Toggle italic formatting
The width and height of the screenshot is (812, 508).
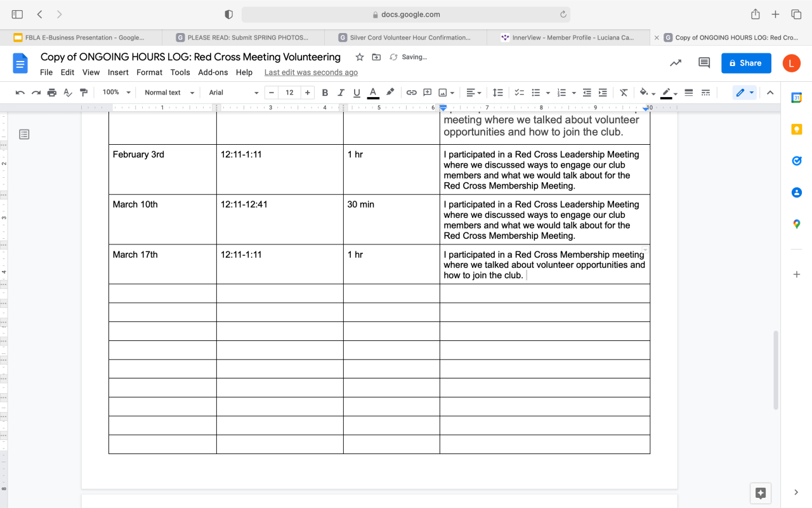tap(341, 93)
